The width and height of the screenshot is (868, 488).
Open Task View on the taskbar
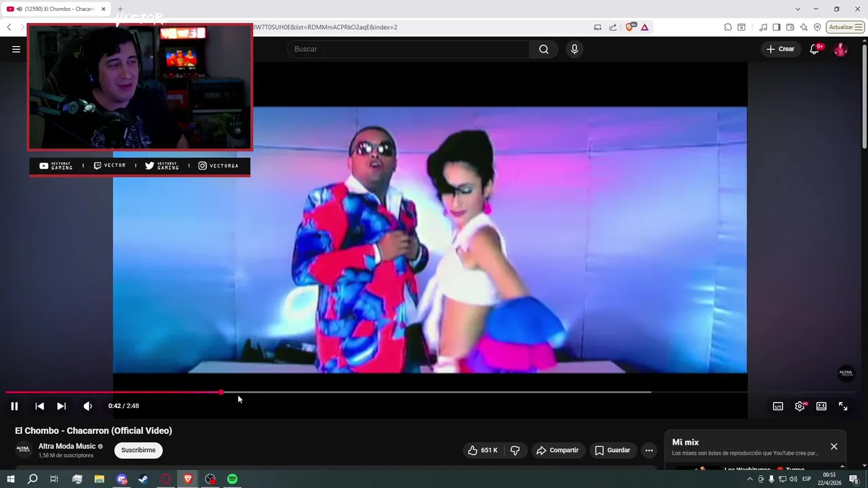tap(54, 479)
